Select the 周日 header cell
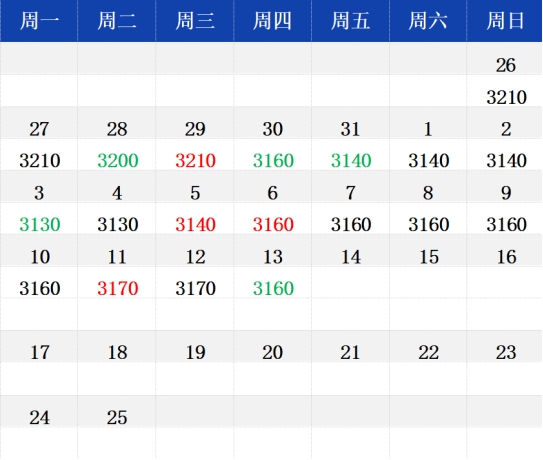 click(505, 21)
